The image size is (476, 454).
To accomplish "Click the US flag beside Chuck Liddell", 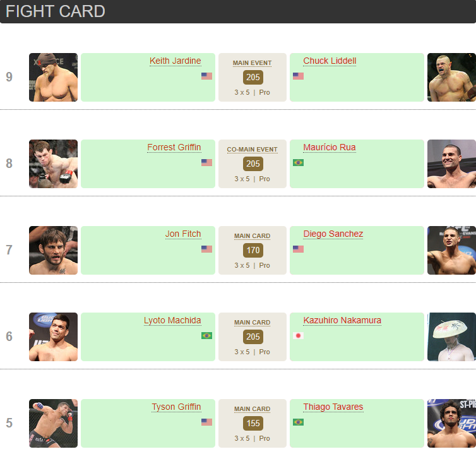I will (298, 76).
